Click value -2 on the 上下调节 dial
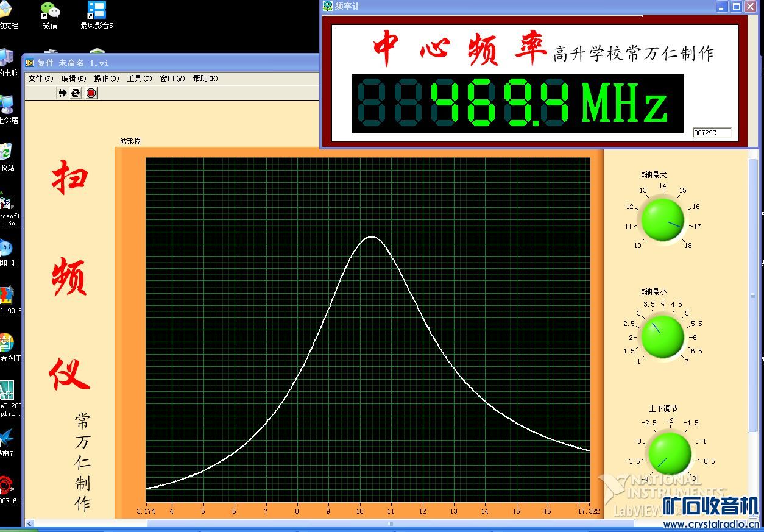 pos(670,420)
